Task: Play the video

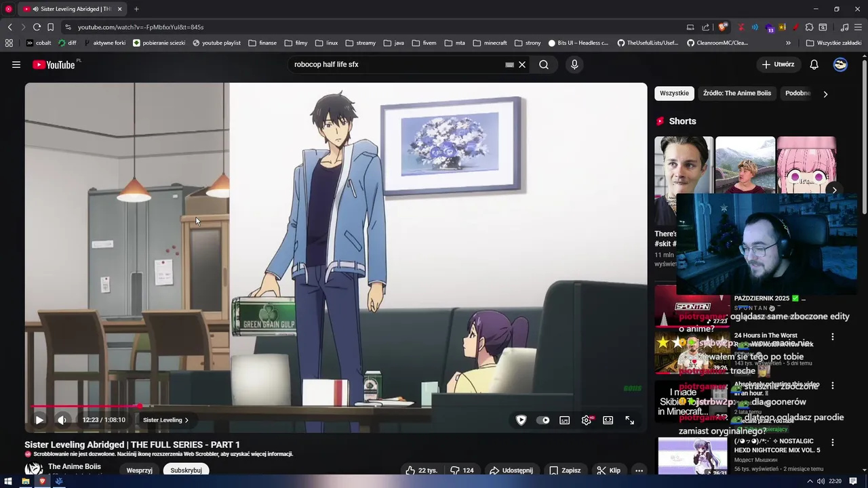Action: (x=39, y=420)
